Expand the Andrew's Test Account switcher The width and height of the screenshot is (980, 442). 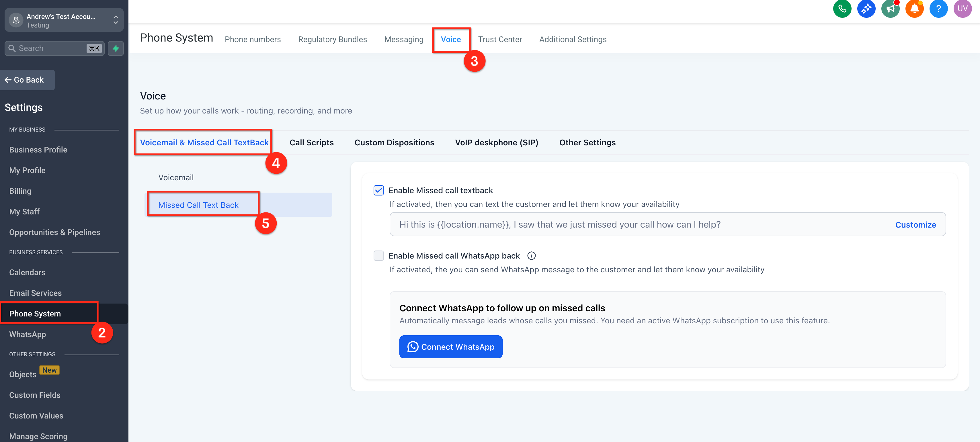coord(64,20)
